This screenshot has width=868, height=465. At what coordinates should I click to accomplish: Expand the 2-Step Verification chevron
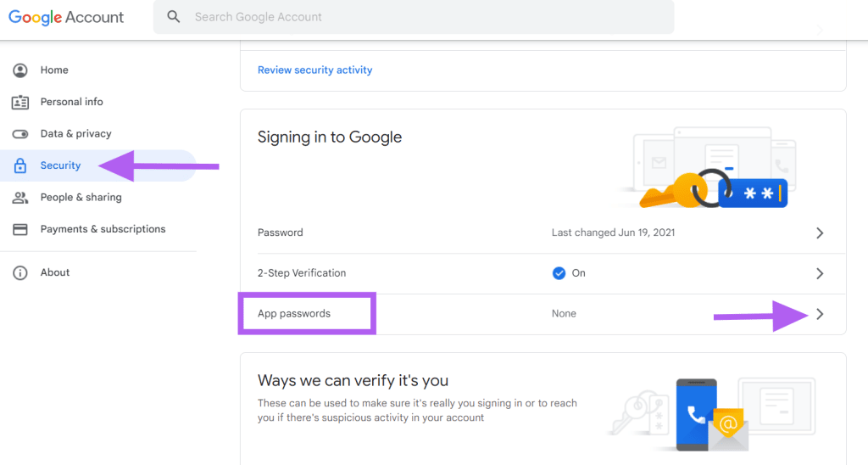click(820, 274)
